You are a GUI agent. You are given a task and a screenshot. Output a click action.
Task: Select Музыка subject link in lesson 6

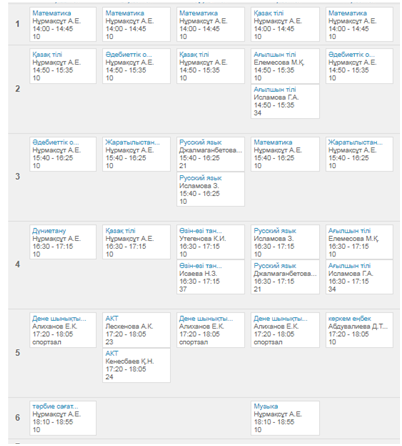point(266,406)
